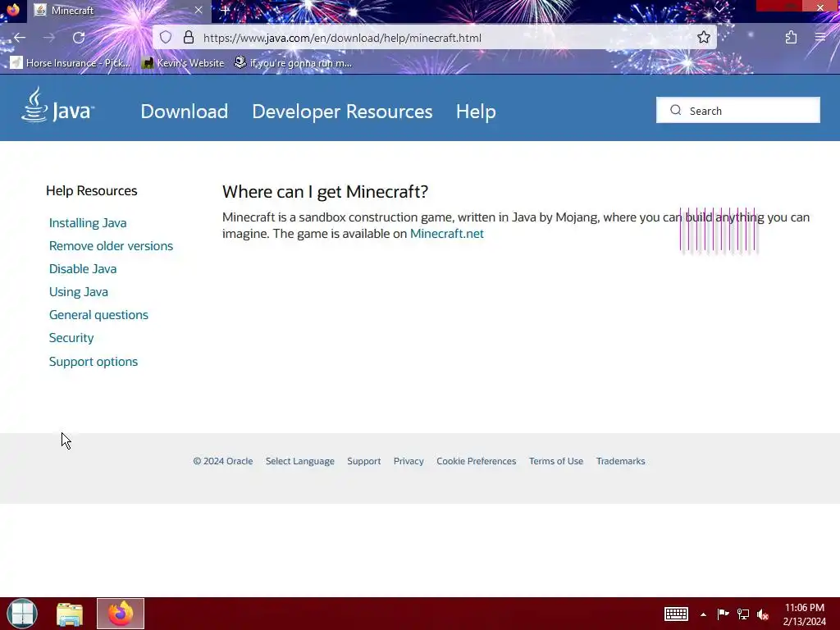The height and width of the screenshot is (630, 840).
Task: Open the Trademarks footer link
Action: (x=620, y=461)
